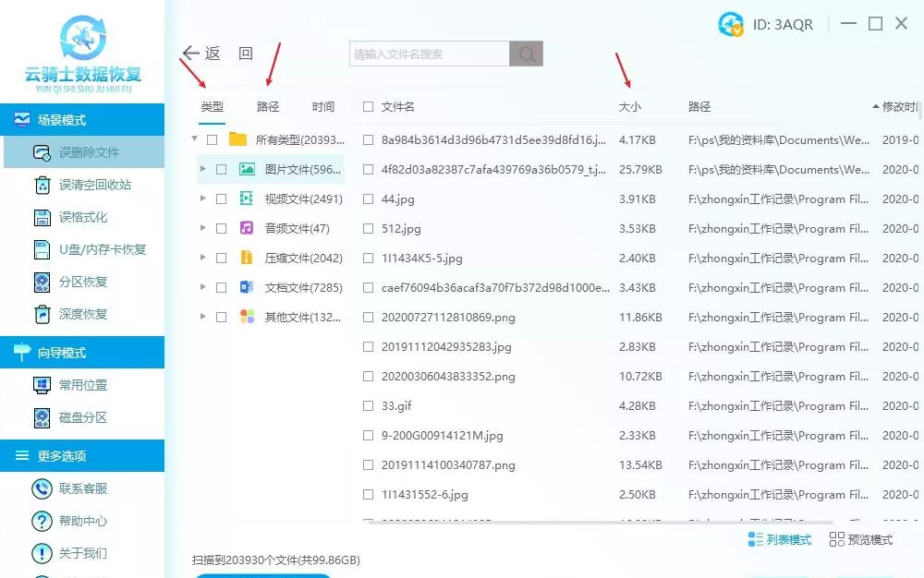Tick the 视频文件 category checkbox
The height and width of the screenshot is (578, 924).
click(221, 199)
